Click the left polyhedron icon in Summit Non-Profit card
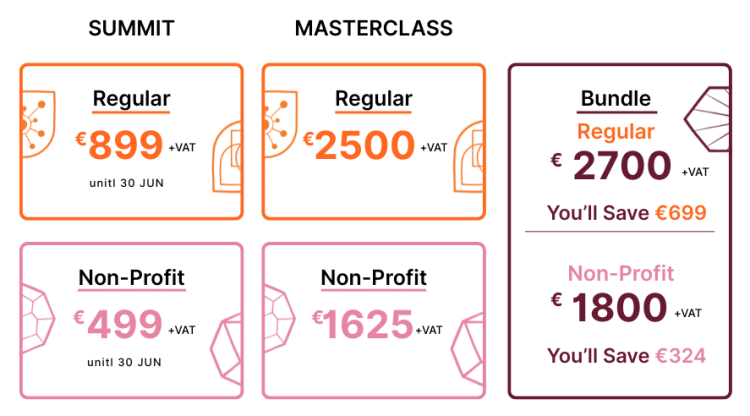The height and width of the screenshot is (416, 750). [38, 319]
